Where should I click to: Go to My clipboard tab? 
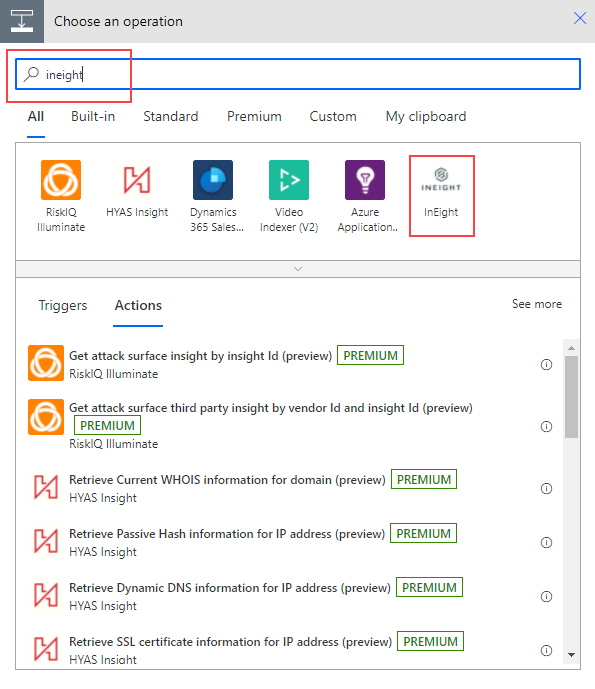(426, 116)
